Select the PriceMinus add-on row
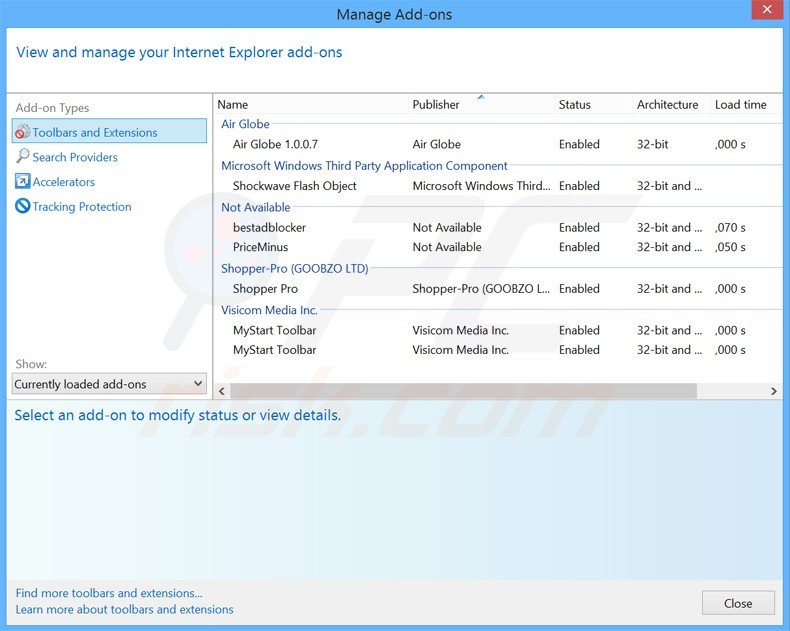 [260, 247]
